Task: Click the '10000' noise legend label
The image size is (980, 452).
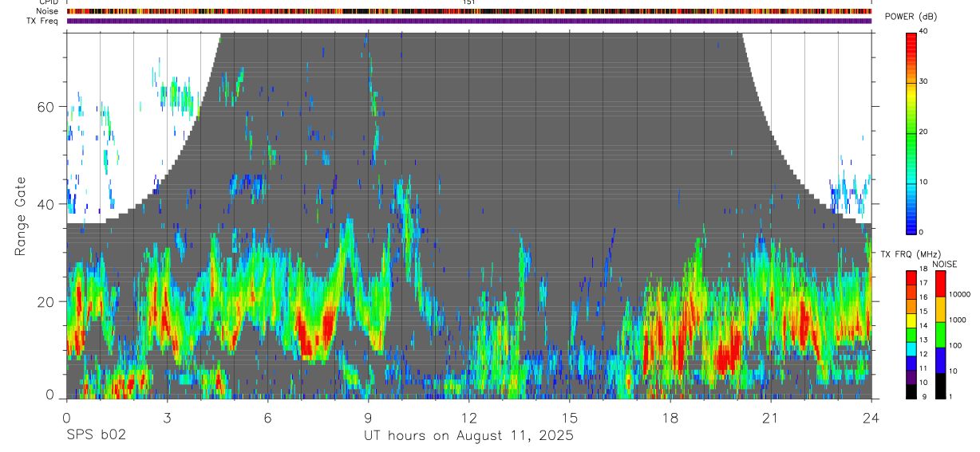Action: (x=959, y=294)
